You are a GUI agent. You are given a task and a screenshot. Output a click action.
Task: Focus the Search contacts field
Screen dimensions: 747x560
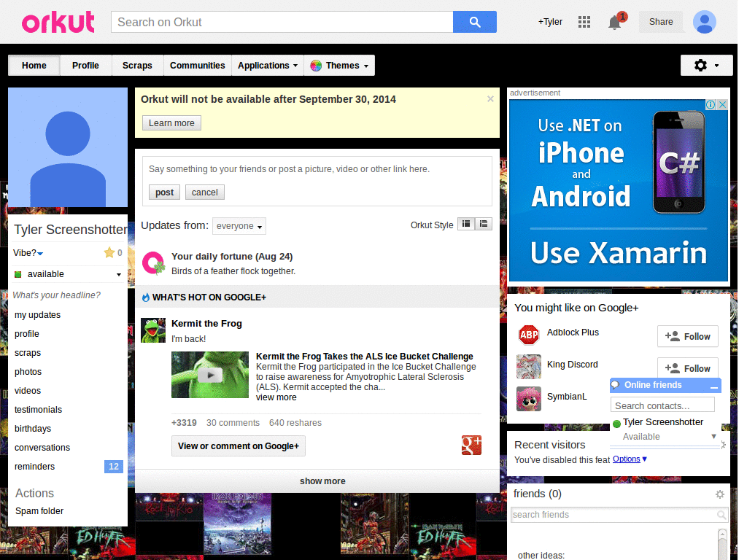coord(662,405)
